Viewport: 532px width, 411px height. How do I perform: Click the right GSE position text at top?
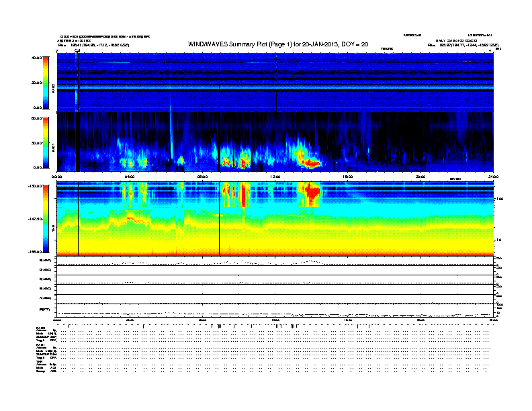463,45
